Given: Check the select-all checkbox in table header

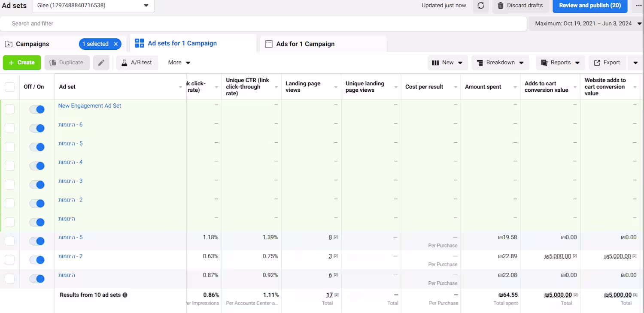Looking at the screenshot, I should [9, 87].
